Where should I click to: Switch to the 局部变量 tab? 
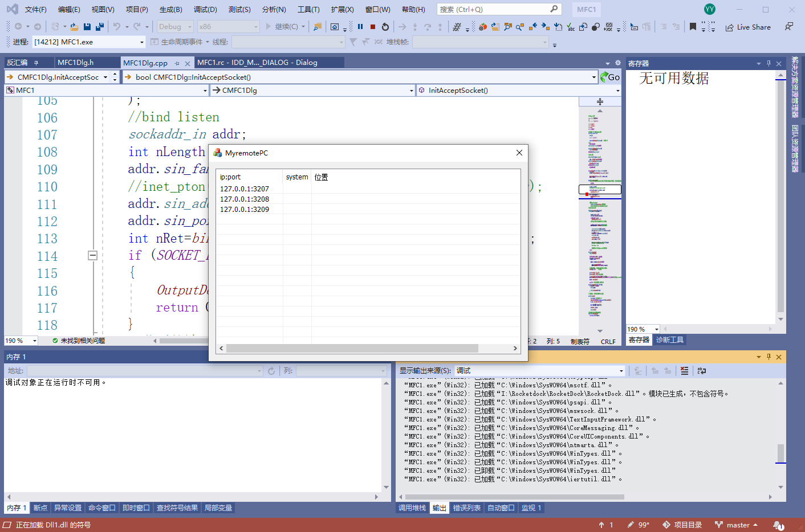218,508
